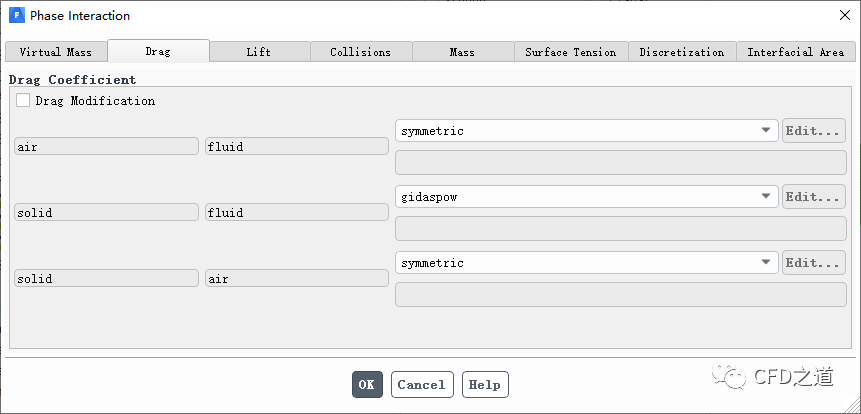Open the air-fluid drag model dropdown
This screenshot has width=861, height=414.
pyautogui.click(x=586, y=131)
